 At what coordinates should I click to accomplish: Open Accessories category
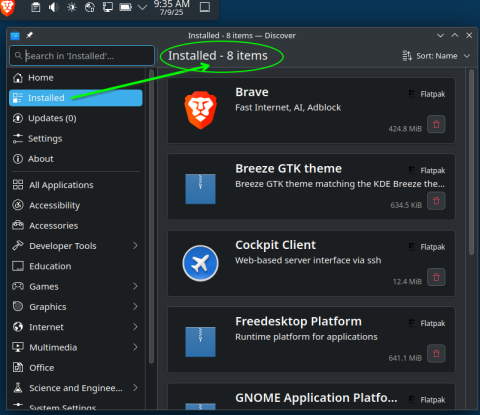point(76,226)
